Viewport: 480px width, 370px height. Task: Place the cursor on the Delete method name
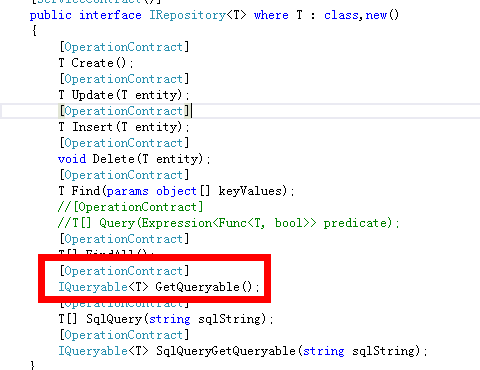point(114,159)
